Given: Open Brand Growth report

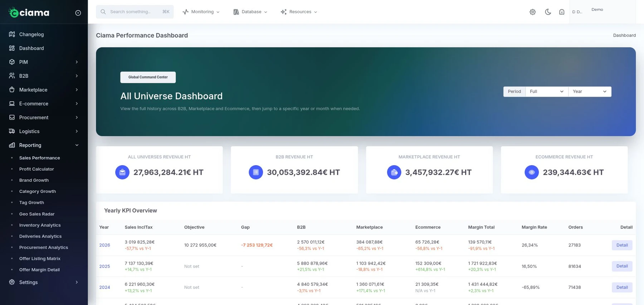Looking at the screenshot, I should (34, 180).
